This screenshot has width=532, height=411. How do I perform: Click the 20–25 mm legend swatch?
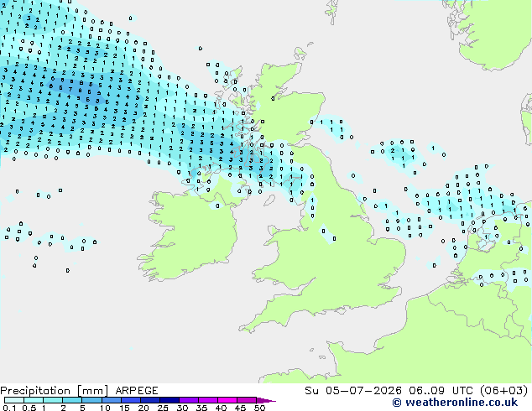[149, 400]
